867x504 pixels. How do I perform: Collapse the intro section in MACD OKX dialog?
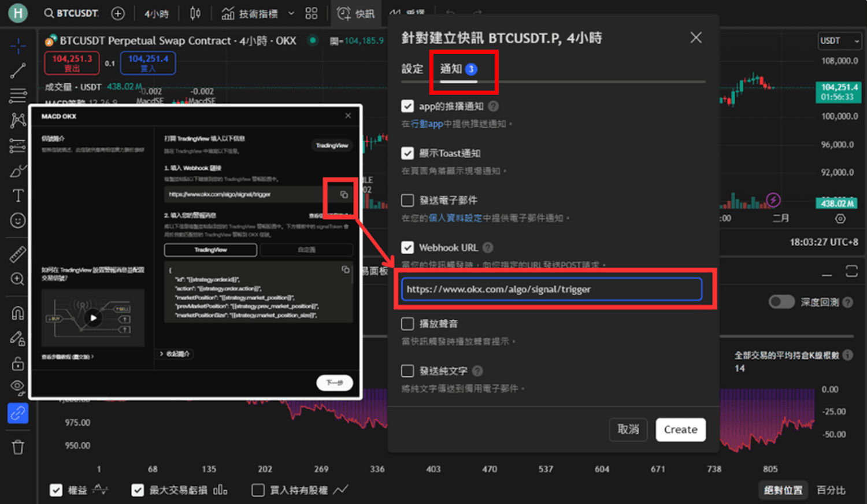[175, 354]
